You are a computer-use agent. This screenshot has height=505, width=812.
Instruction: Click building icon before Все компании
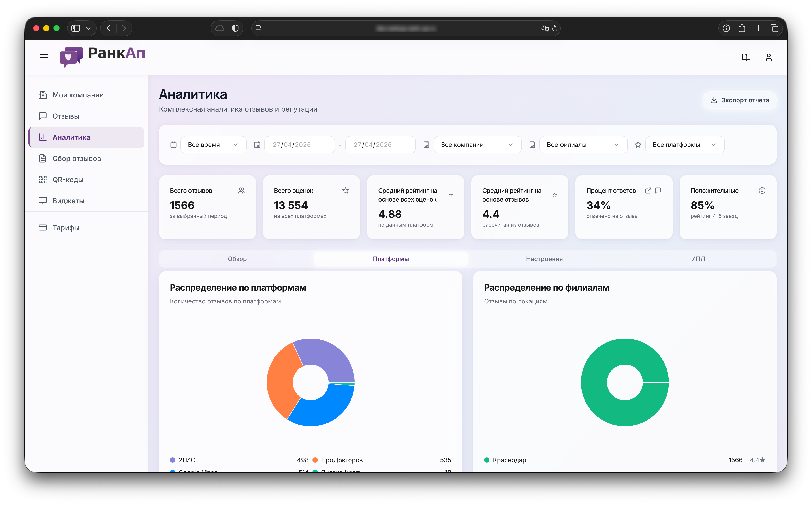(426, 145)
